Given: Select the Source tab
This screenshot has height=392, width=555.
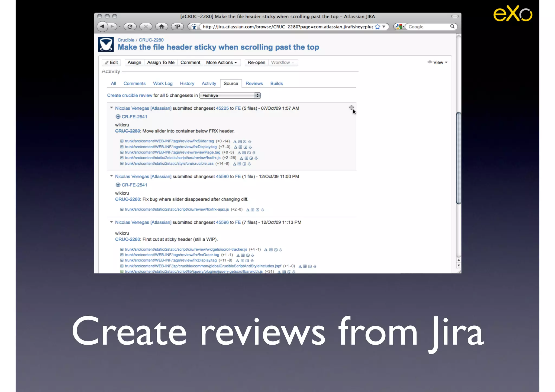Looking at the screenshot, I should tap(231, 83).
